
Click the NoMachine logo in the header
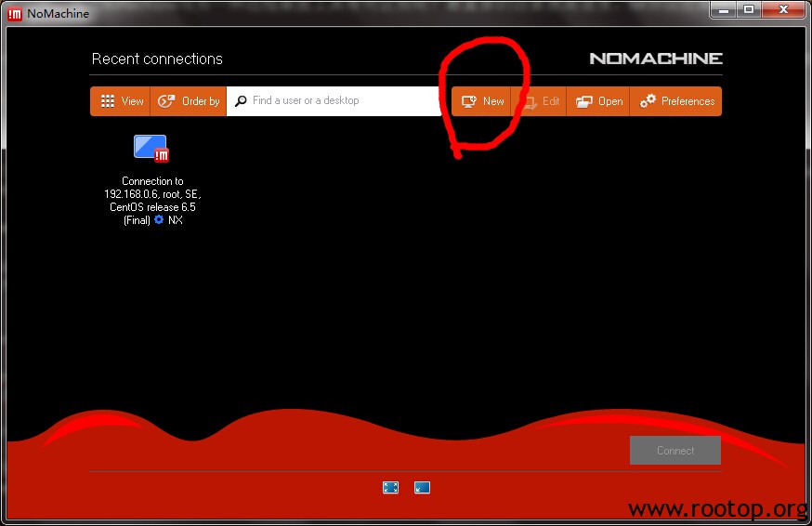coord(656,59)
